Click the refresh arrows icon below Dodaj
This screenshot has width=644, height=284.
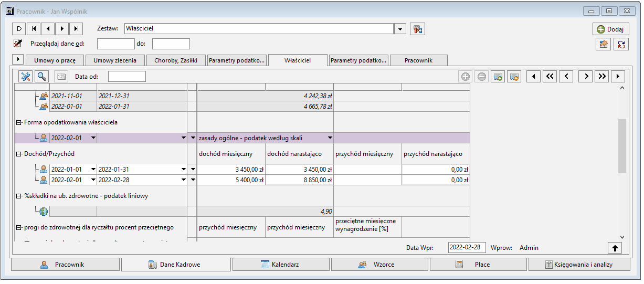point(621,45)
